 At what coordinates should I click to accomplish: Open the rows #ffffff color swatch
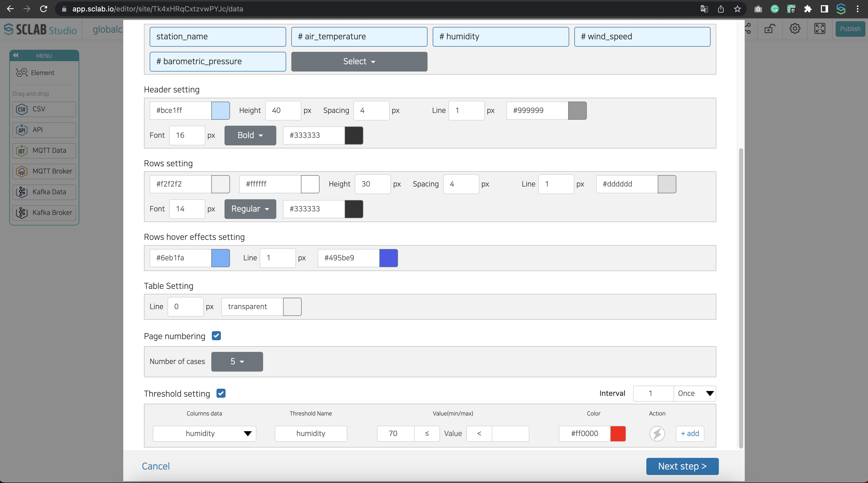[310, 184]
